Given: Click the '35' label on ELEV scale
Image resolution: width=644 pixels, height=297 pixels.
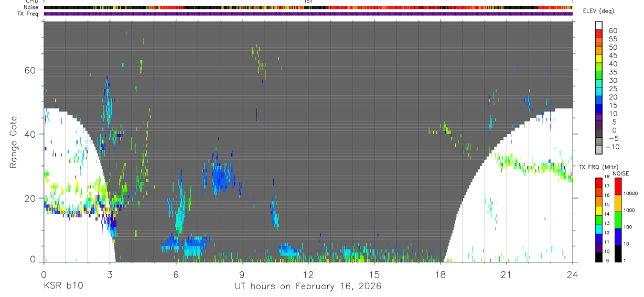Looking at the screenshot, I should point(613,72).
